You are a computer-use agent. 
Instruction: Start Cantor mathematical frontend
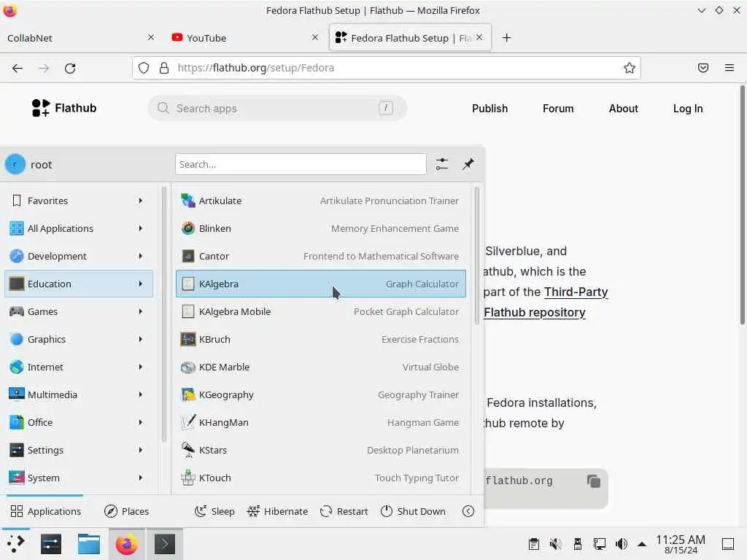[321, 256]
